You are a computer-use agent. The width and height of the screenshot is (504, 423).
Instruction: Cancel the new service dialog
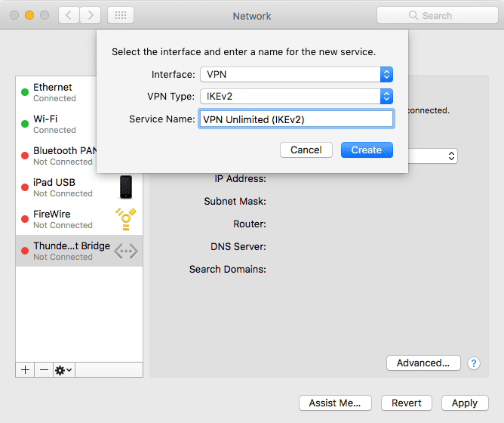[x=306, y=150]
